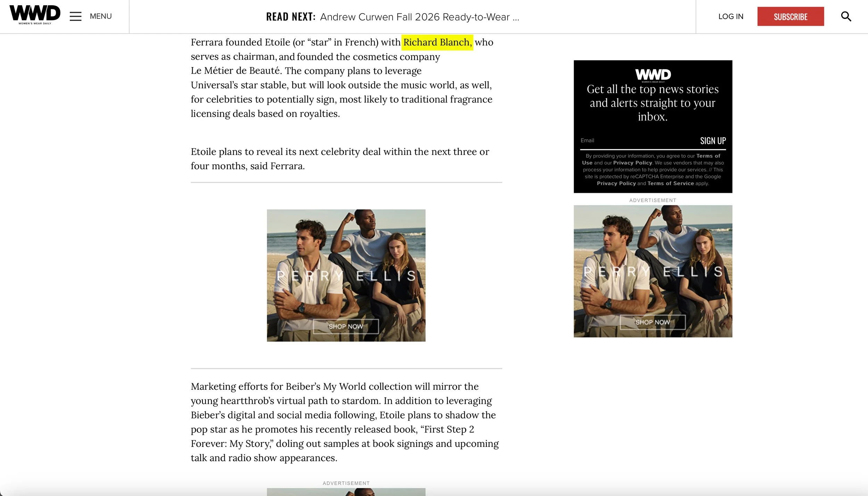Open the MENU label next to the hamburger
The width and height of the screenshot is (868, 496).
point(100,16)
